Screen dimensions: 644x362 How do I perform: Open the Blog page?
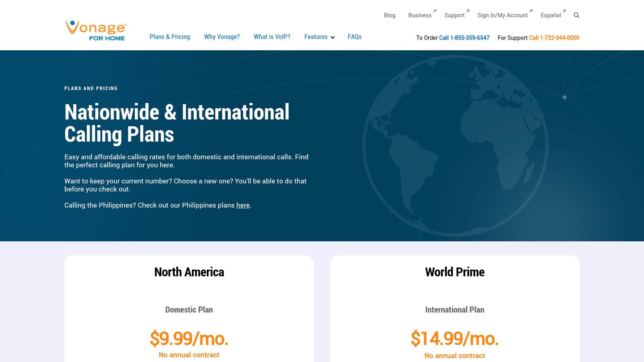389,15
